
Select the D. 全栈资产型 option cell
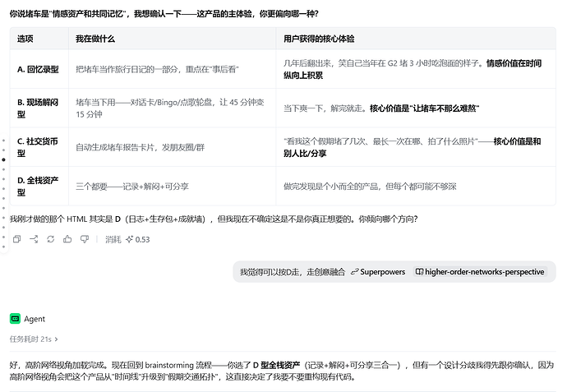(39, 187)
